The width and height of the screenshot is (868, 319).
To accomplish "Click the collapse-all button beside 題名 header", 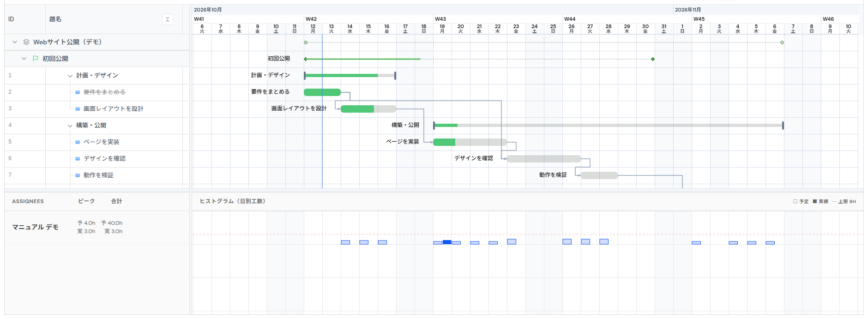I will [168, 19].
